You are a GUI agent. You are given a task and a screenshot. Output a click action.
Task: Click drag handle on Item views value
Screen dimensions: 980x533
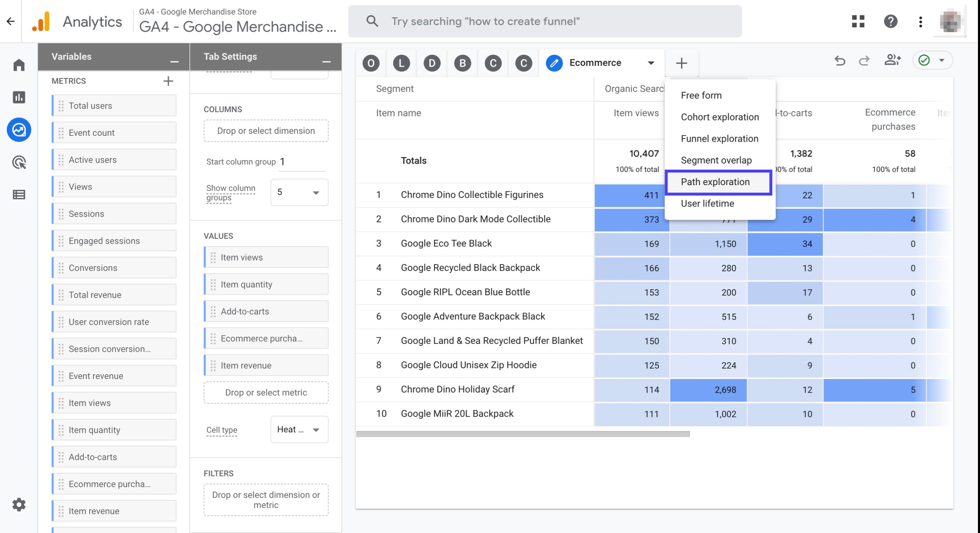(213, 257)
